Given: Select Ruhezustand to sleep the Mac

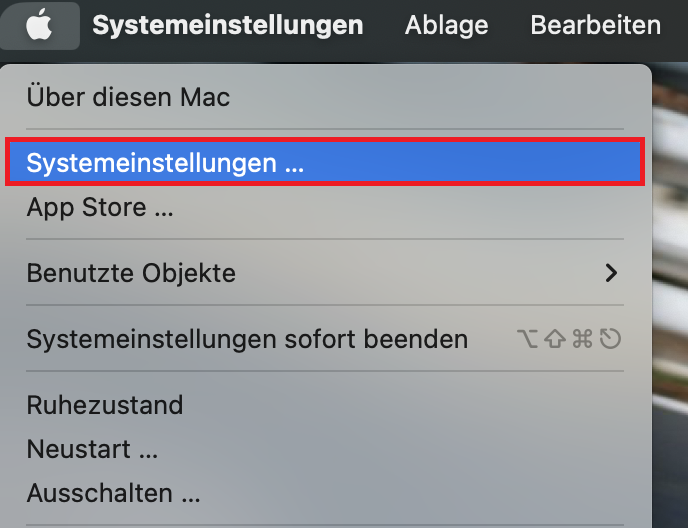Looking at the screenshot, I should pyautogui.click(x=105, y=405).
